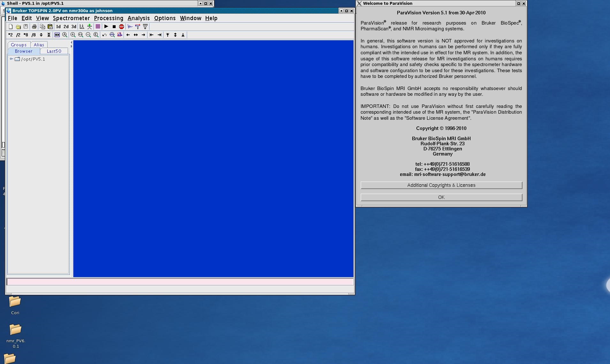Click the zoom in magnifier icon
Viewport: 610px width, 364px height.
tap(73, 35)
